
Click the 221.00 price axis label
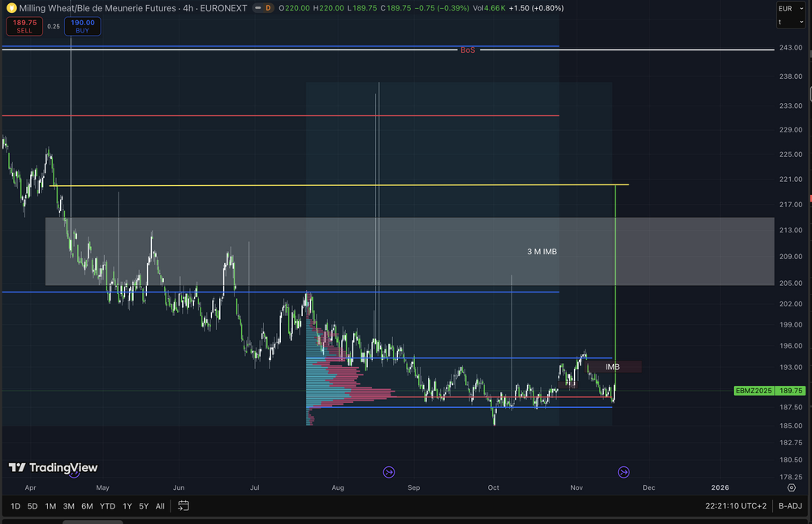(x=791, y=180)
